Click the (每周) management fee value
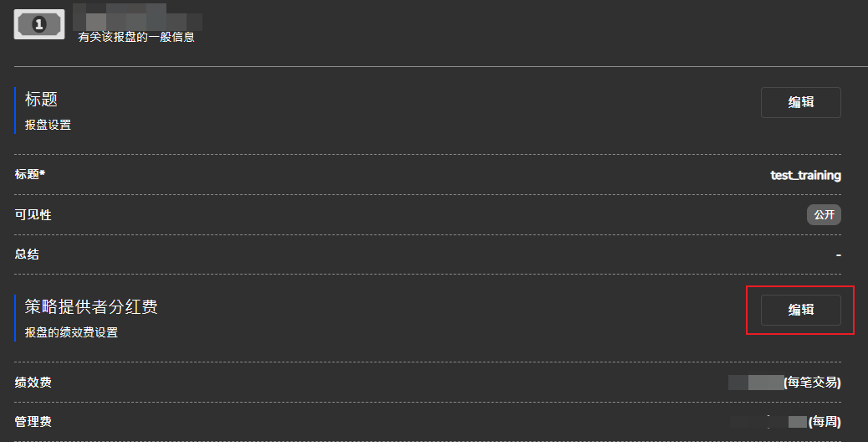Viewport: 868px width, 442px height. pos(785,422)
